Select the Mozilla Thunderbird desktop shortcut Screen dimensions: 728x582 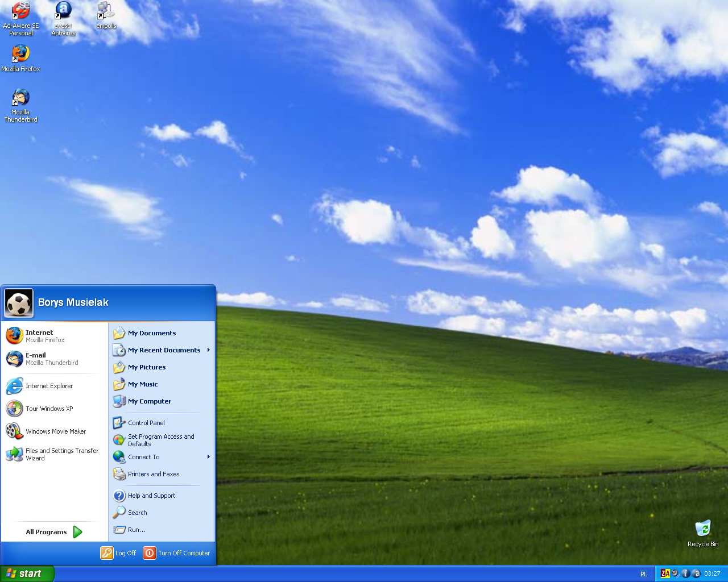[20, 106]
